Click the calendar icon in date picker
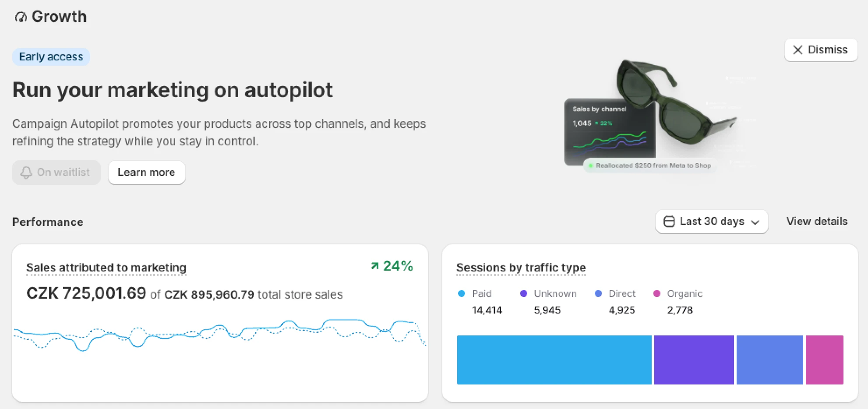This screenshot has height=409, width=868. (669, 222)
